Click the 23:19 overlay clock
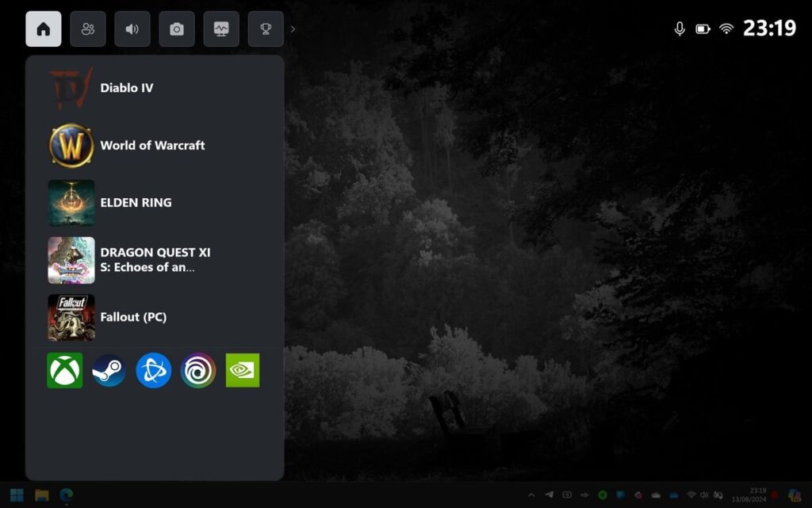This screenshot has width=812, height=508. pos(769,28)
